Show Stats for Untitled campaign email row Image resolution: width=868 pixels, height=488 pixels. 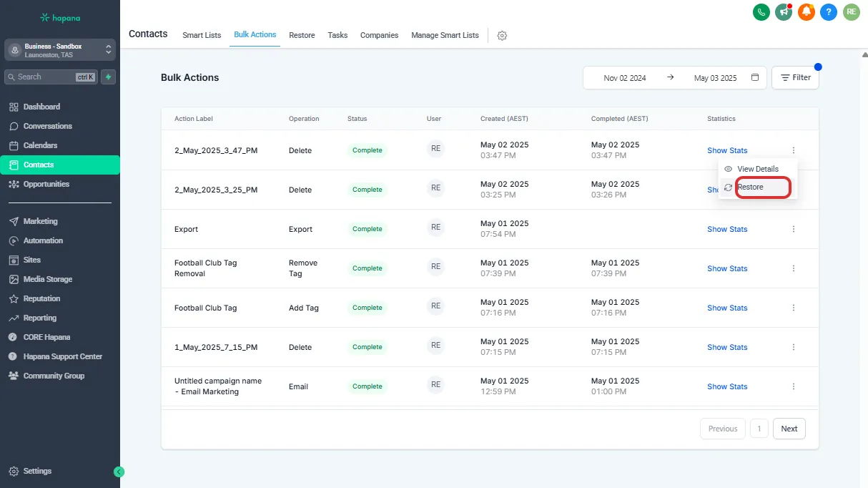tap(727, 386)
